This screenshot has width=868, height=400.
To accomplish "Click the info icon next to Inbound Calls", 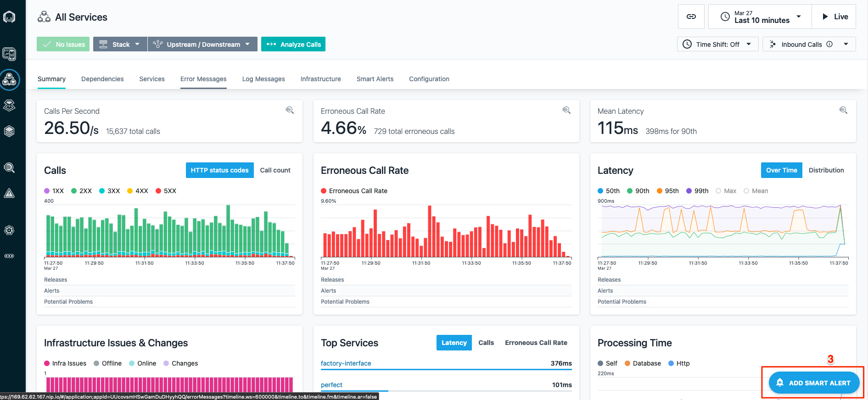I will (829, 44).
